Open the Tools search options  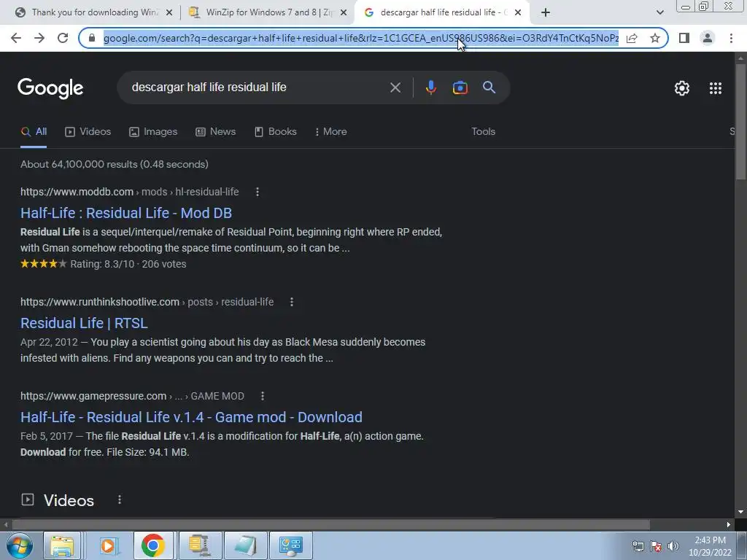(483, 131)
